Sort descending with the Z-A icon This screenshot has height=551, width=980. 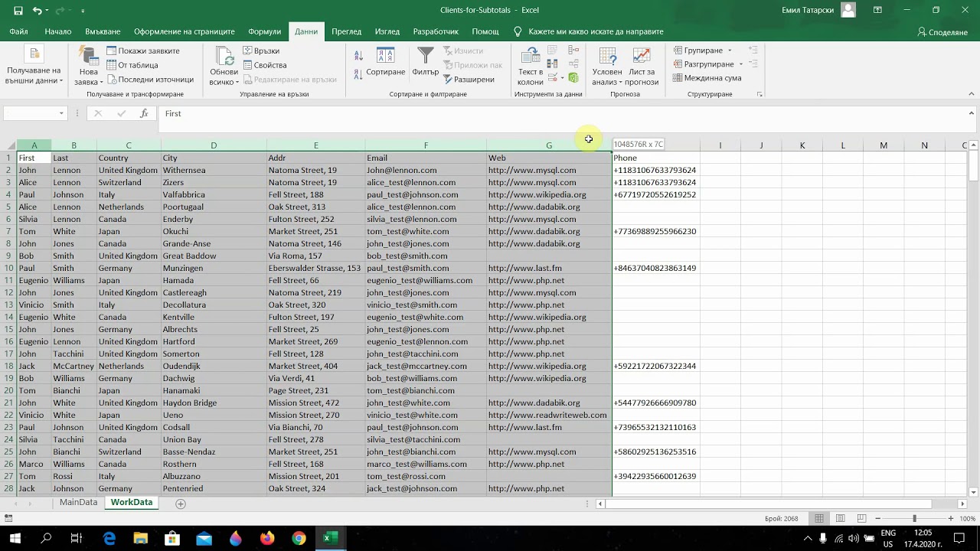pyautogui.click(x=358, y=74)
